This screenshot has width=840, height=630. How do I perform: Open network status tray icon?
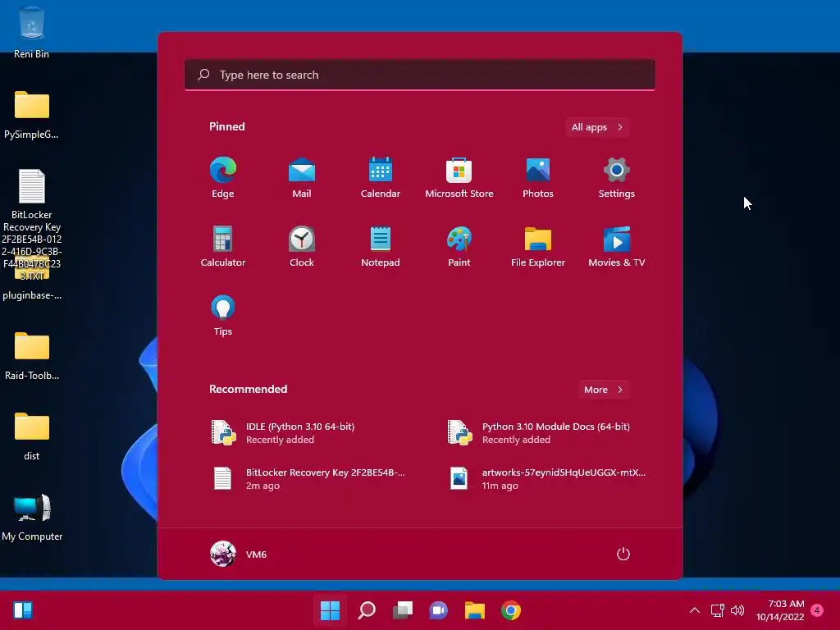click(x=717, y=610)
